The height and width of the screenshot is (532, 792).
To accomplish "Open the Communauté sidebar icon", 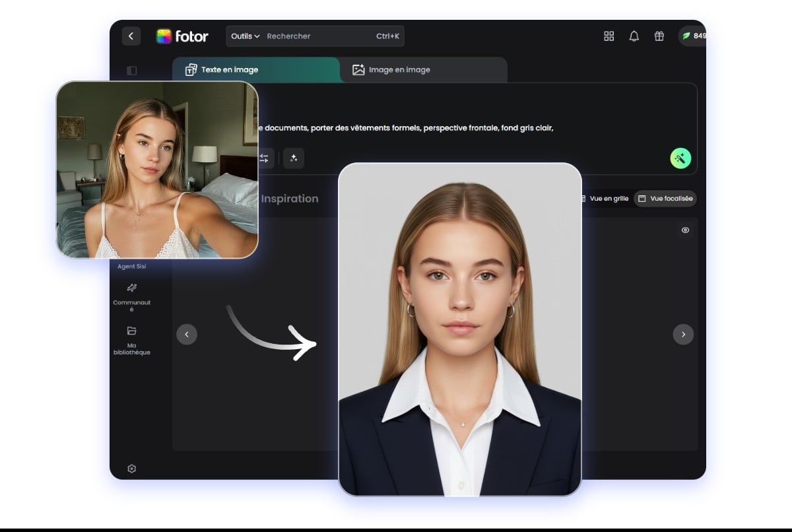I will [x=131, y=288].
